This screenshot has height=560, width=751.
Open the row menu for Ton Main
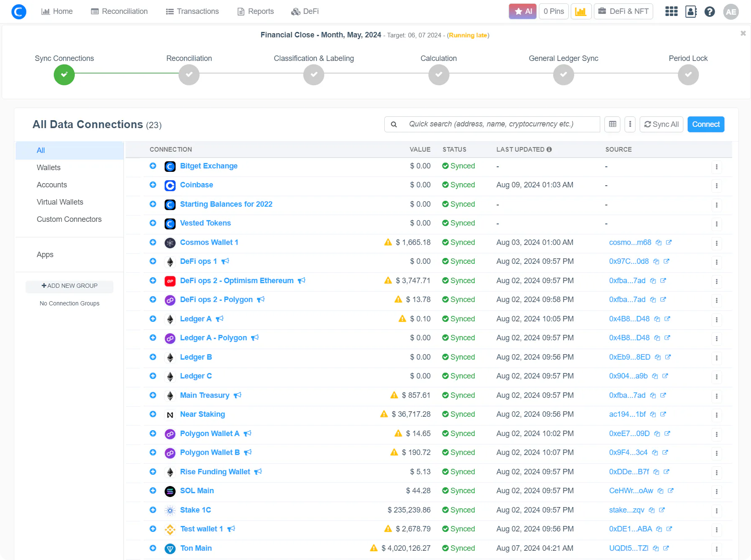[717, 549]
